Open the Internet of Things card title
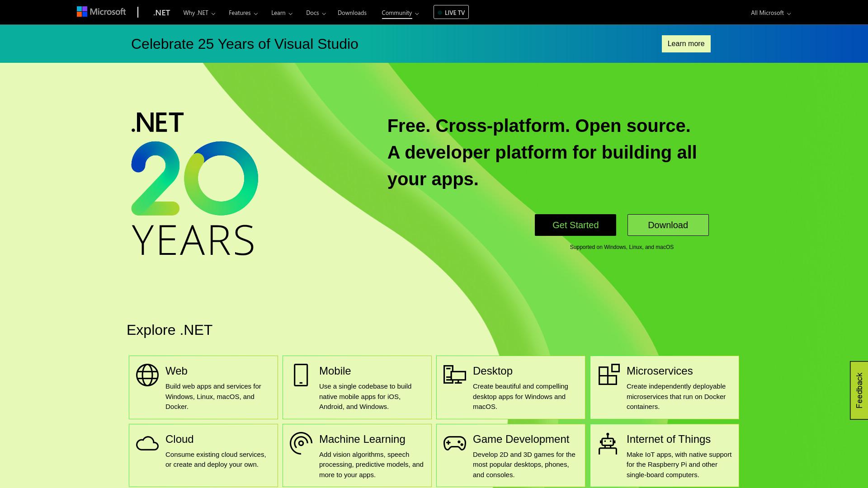 coord(669,439)
